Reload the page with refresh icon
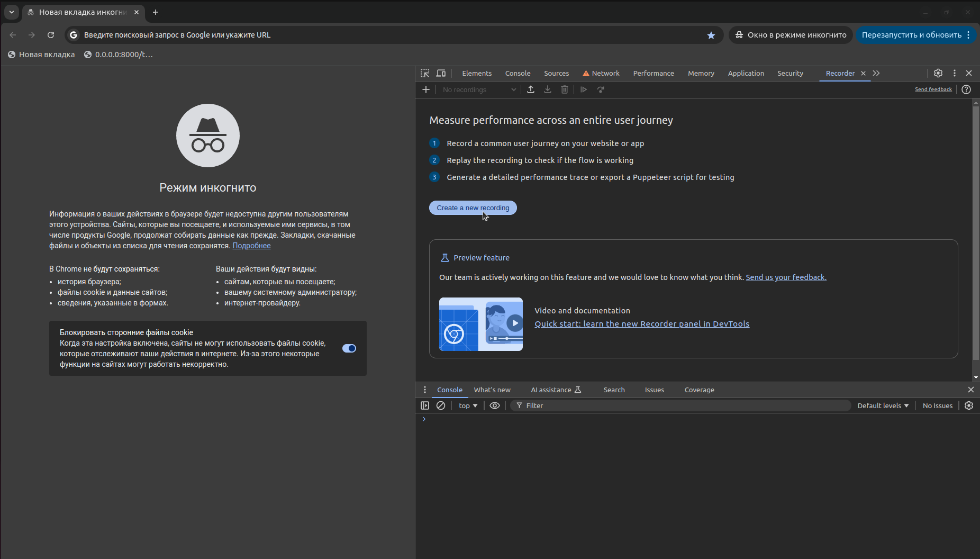 click(x=51, y=35)
